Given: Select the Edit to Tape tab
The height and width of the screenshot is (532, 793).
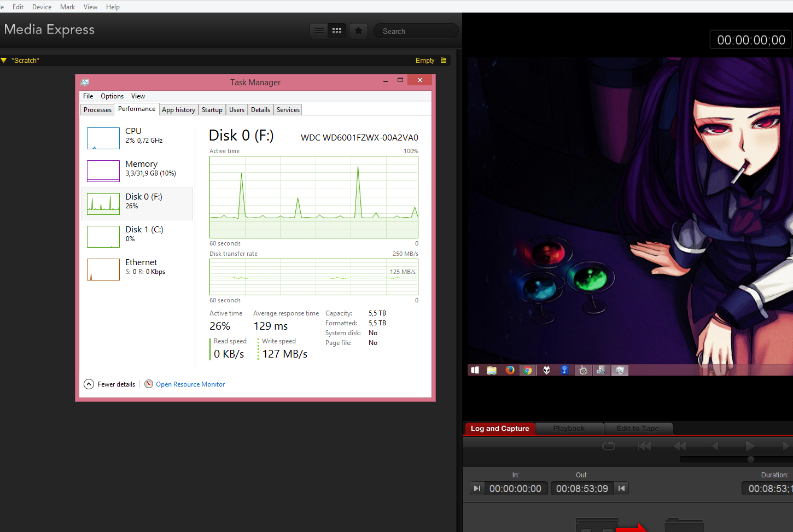Looking at the screenshot, I should coord(638,429).
